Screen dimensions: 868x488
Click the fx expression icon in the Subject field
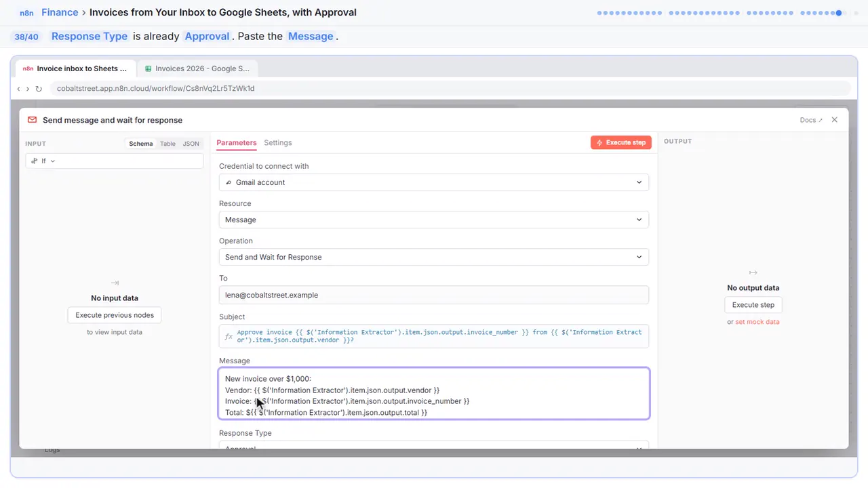[x=229, y=336]
